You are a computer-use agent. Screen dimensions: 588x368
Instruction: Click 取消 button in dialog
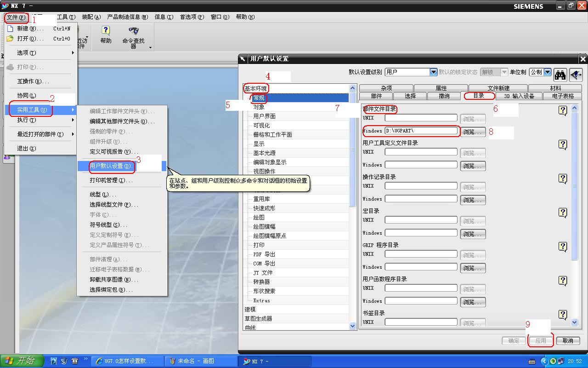[568, 341]
